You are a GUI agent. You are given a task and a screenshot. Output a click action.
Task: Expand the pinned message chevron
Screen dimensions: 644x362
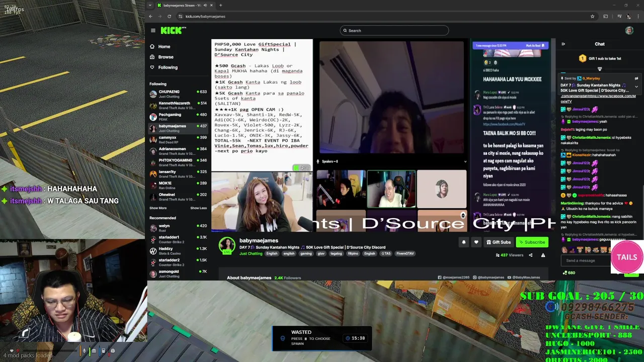[x=636, y=86]
